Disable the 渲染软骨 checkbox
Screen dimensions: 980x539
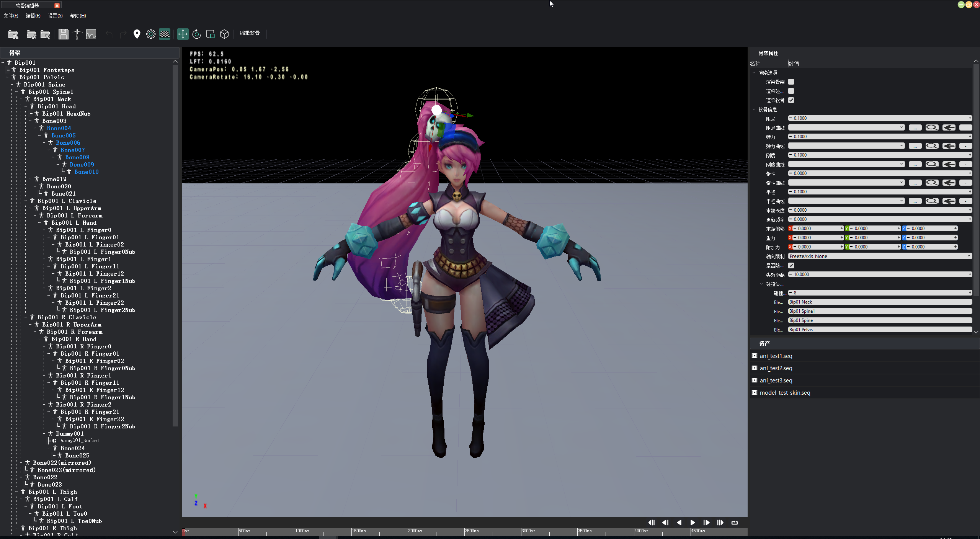point(791,100)
